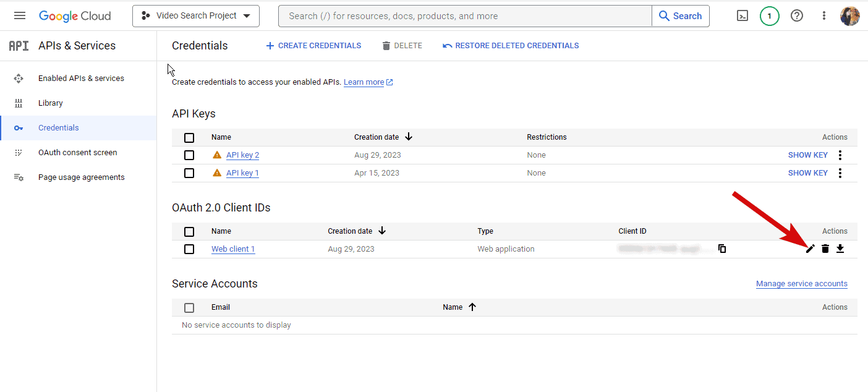Image resolution: width=868 pixels, height=392 pixels.
Task: Focus the resources search field
Action: point(465,16)
